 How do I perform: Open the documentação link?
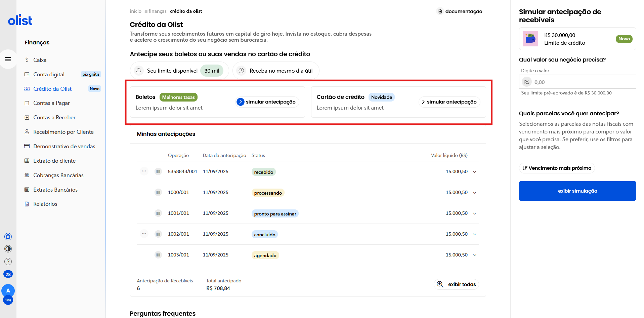(x=460, y=11)
